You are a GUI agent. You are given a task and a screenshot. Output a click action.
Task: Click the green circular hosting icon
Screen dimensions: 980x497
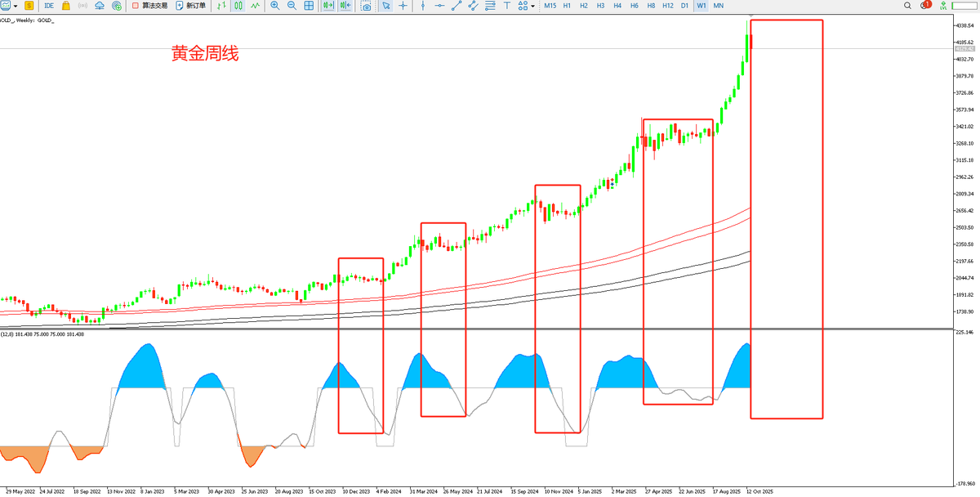[x=117, y=6]
